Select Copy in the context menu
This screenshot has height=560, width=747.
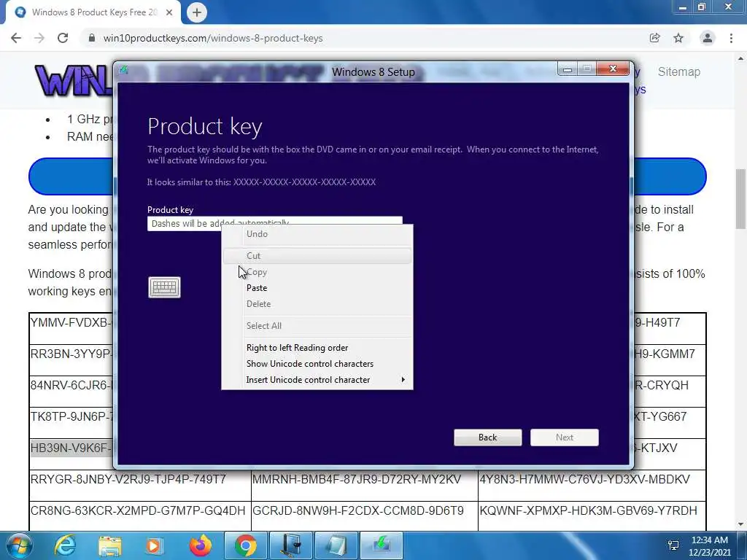(x=317, y=272)
